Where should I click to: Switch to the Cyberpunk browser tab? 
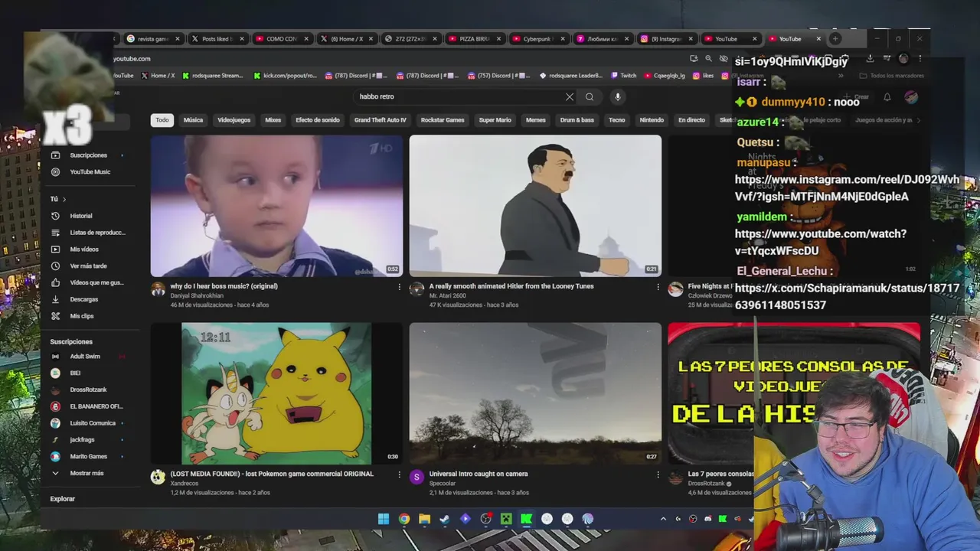pyautogui.click(x=538, y=39)
